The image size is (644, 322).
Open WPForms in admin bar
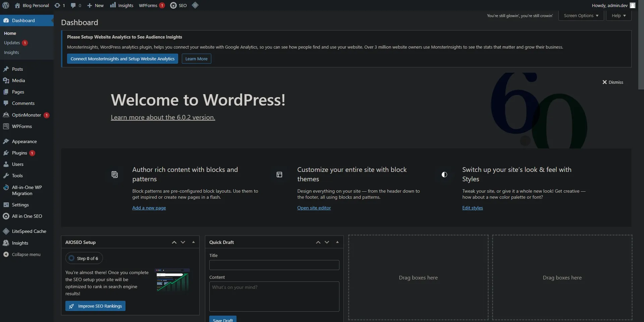152,5
